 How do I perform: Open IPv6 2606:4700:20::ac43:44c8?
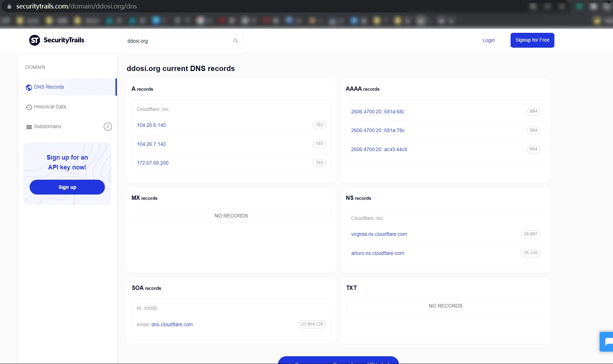pos(379,149)
